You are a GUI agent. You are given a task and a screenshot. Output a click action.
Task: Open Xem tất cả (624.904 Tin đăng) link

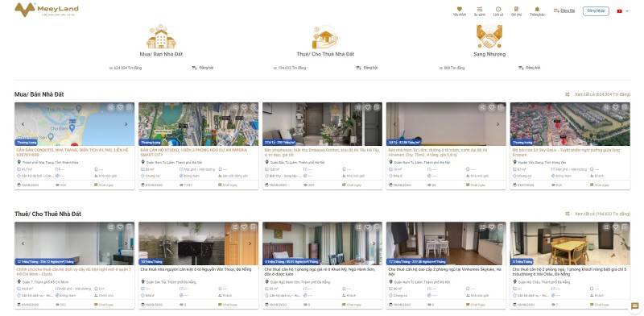pyautogui.click(x=602, y=94)
